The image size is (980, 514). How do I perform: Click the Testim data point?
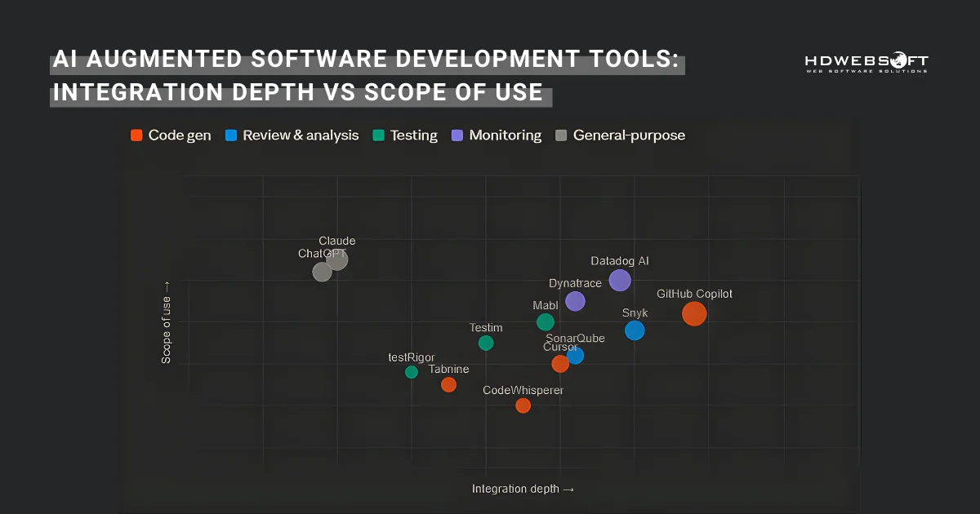pos(486,343)
